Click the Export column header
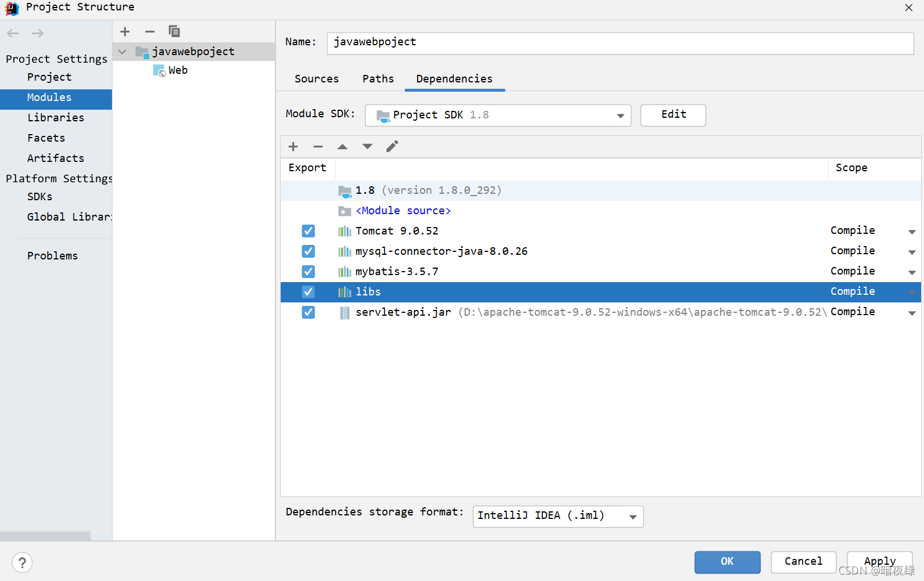 point(307,168)
